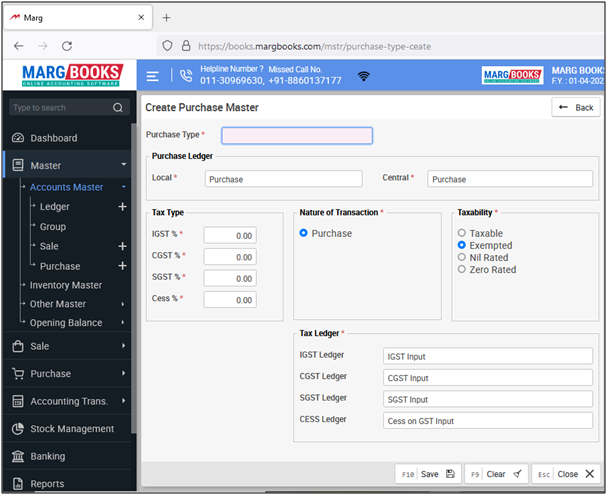
Task: Open Group under Accounts Master
Action: [x=53, y=226]
